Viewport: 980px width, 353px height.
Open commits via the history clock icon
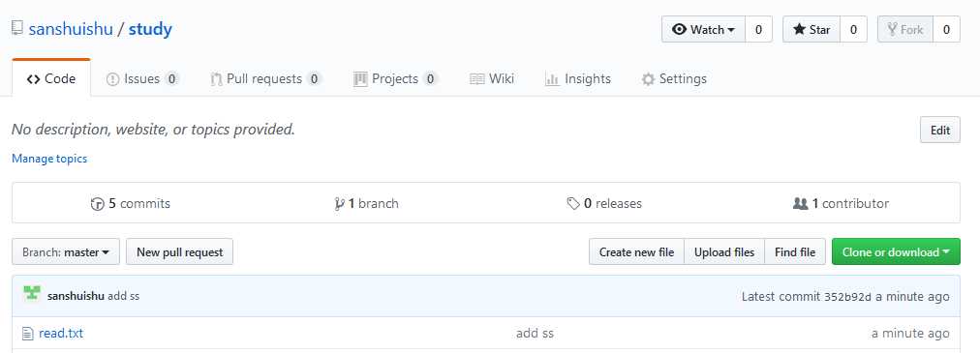98,204
